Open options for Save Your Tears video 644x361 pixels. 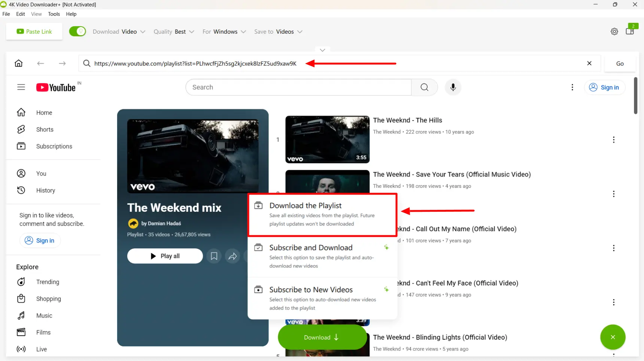(614, 194)
